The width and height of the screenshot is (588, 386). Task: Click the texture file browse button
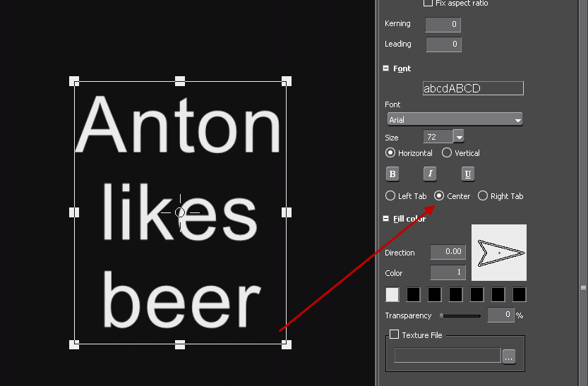click(509, 357)
